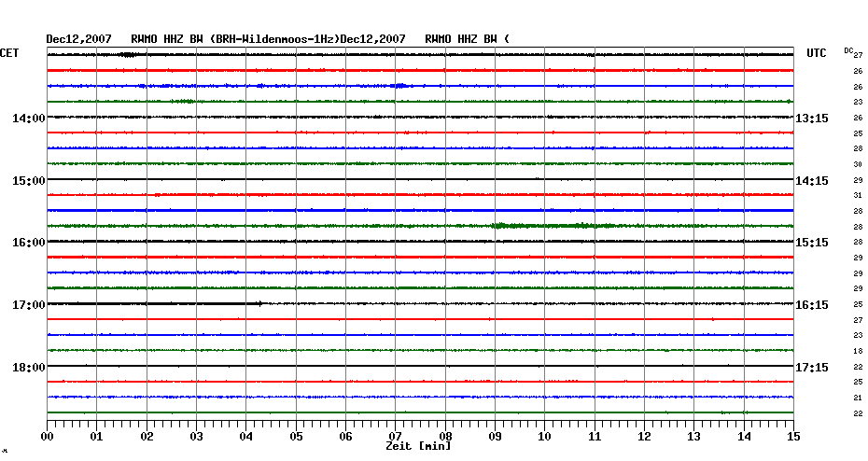The width and height of the screenshot is (868, 461).
Task: Click the 13:15 UTC time label
Action: 812,119
